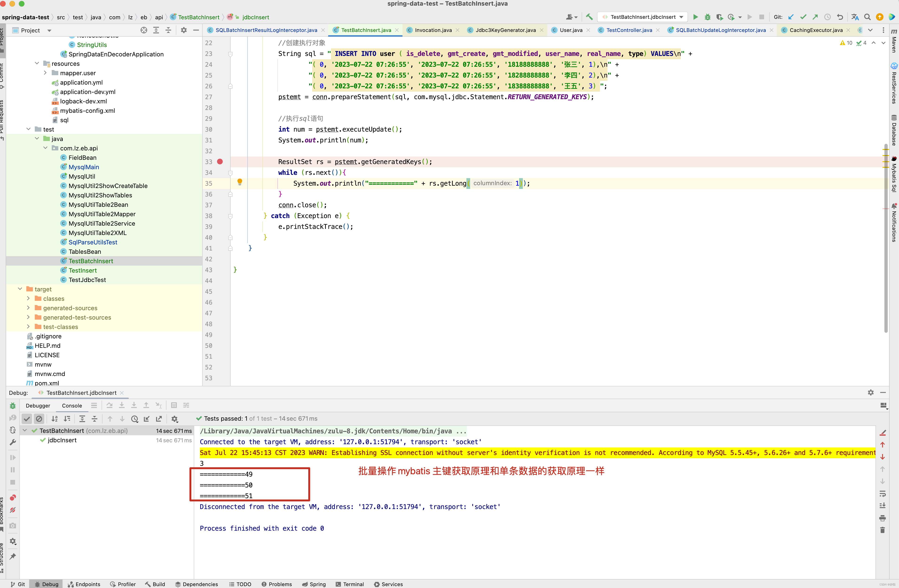The width and height of the screenshot is (899, 588).
Task: Remove the breakpoint on line 33
Action: click(220, 162)
